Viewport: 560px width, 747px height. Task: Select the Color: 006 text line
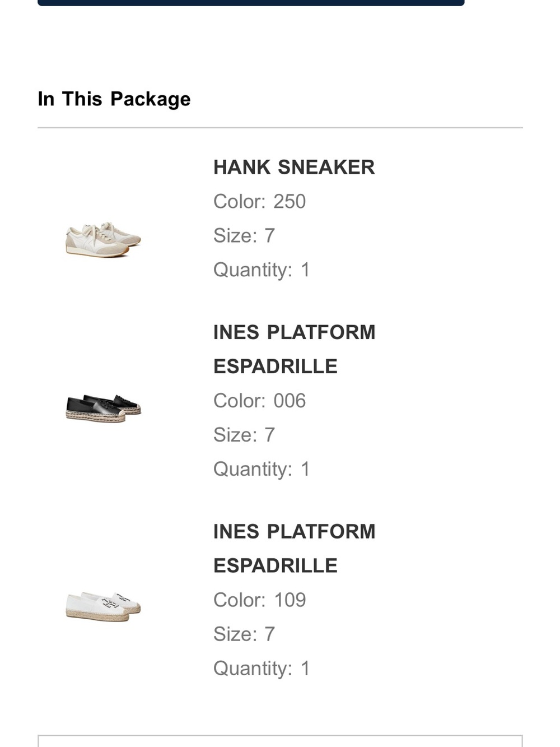259,401
